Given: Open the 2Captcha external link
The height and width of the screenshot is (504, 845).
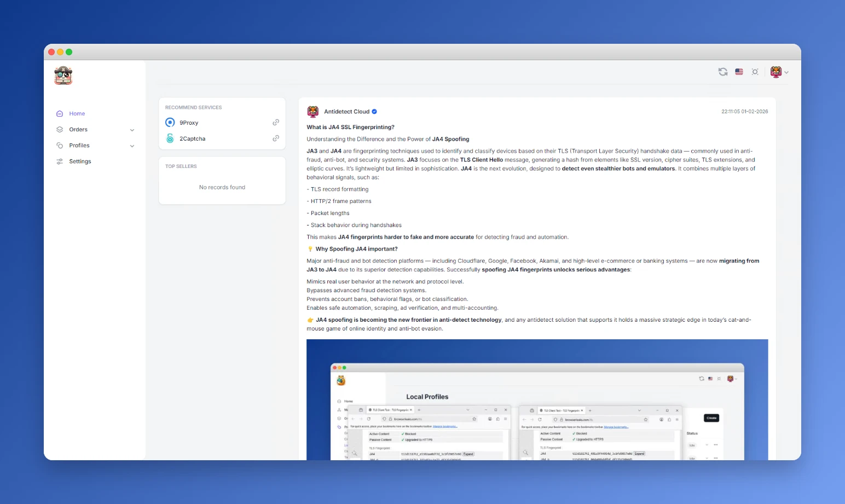Looking at the screenshot, I should pos(276,138).
